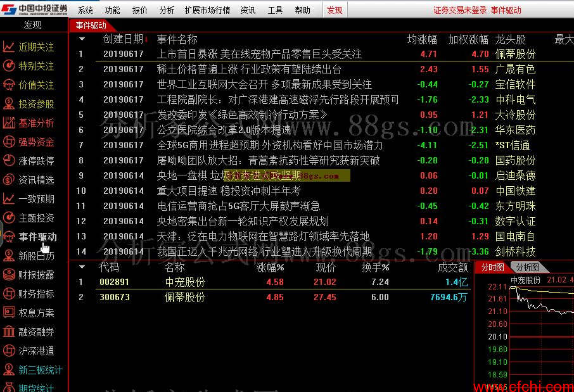Viewport: 574px width, 392px height.
Task: Click the 新三板统计 sidebar icon
Action: (x=8, y=370)
